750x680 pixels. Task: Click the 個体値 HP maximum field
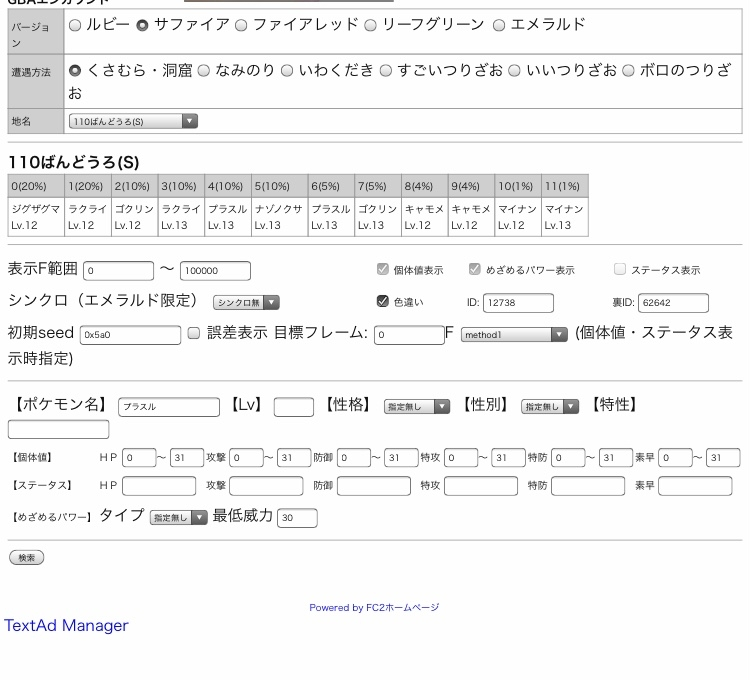(187, 458)
